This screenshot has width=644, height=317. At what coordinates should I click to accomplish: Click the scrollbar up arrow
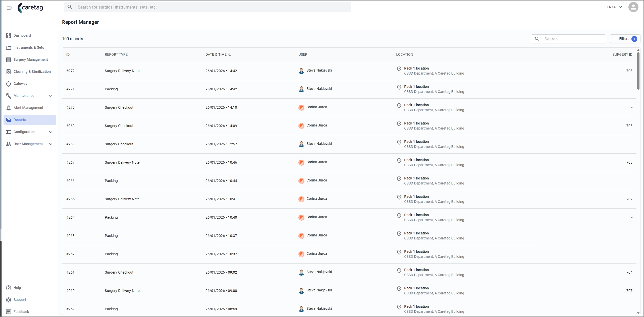pyautogui.click(x=638, y=50)
